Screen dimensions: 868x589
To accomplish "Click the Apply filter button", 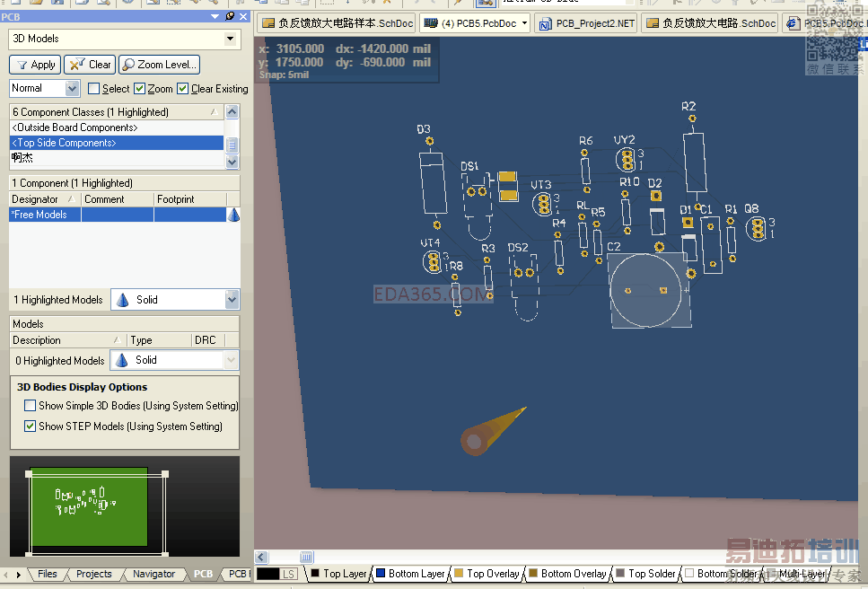I will [35, 65].
